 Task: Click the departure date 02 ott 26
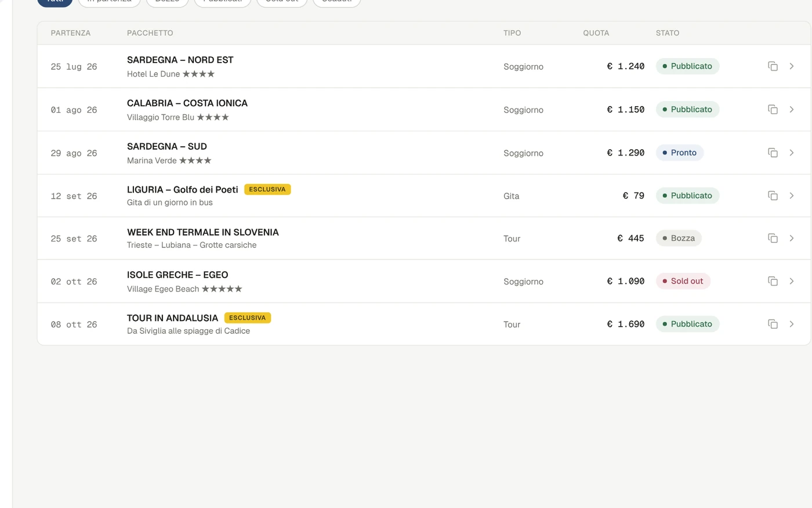click(74, 282)
